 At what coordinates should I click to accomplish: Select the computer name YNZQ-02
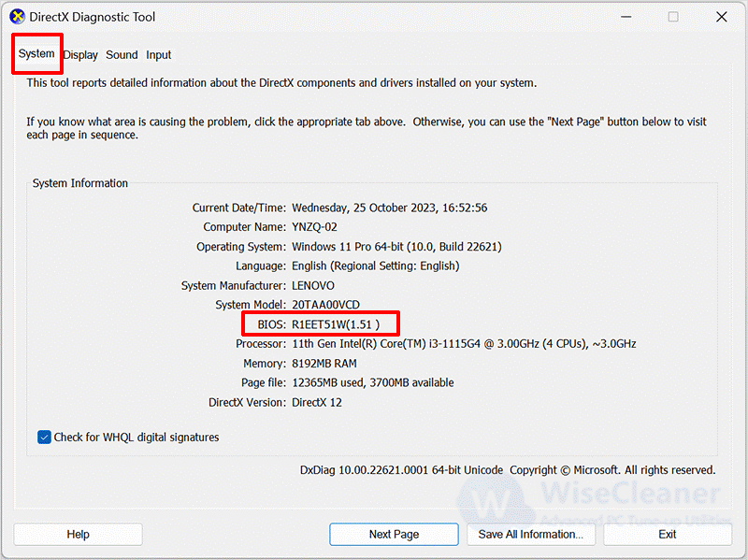(314, 227)
